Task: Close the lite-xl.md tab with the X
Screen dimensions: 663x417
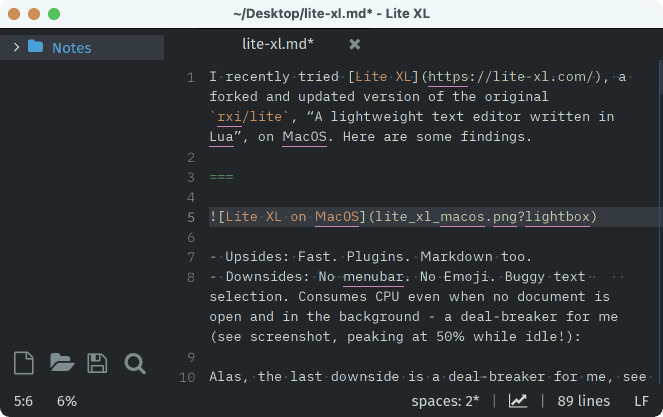Action: click(x=354, y=44)
